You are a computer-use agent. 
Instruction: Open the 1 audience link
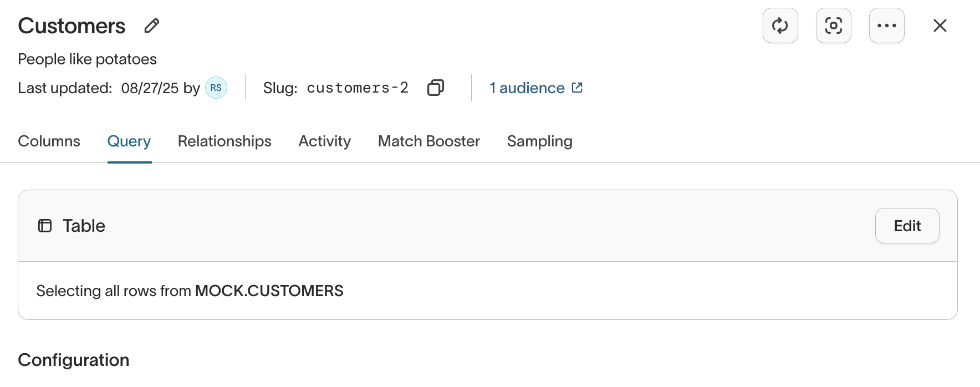click(527, 88)
